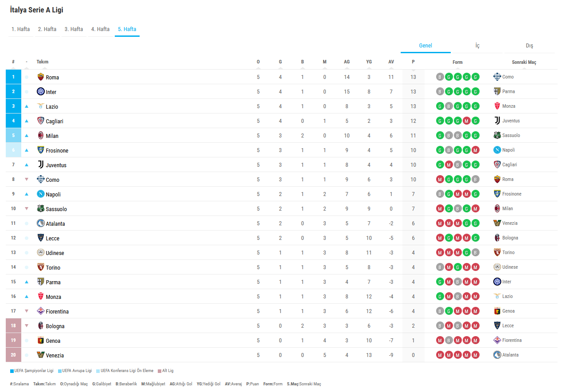Open the Roma team link
562x392 pixels.
coord(52,77)
